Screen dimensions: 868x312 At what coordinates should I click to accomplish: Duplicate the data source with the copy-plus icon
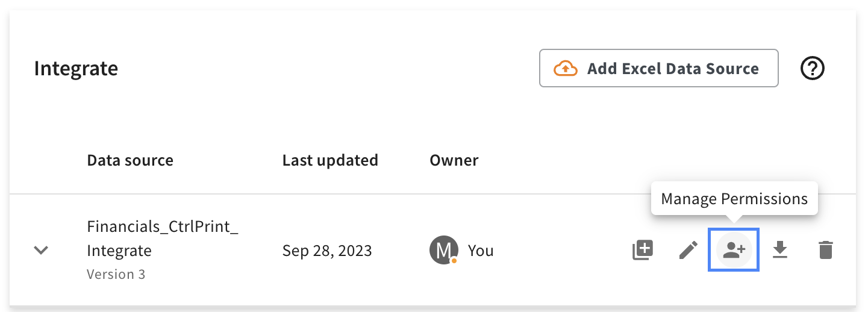(643, 250)
